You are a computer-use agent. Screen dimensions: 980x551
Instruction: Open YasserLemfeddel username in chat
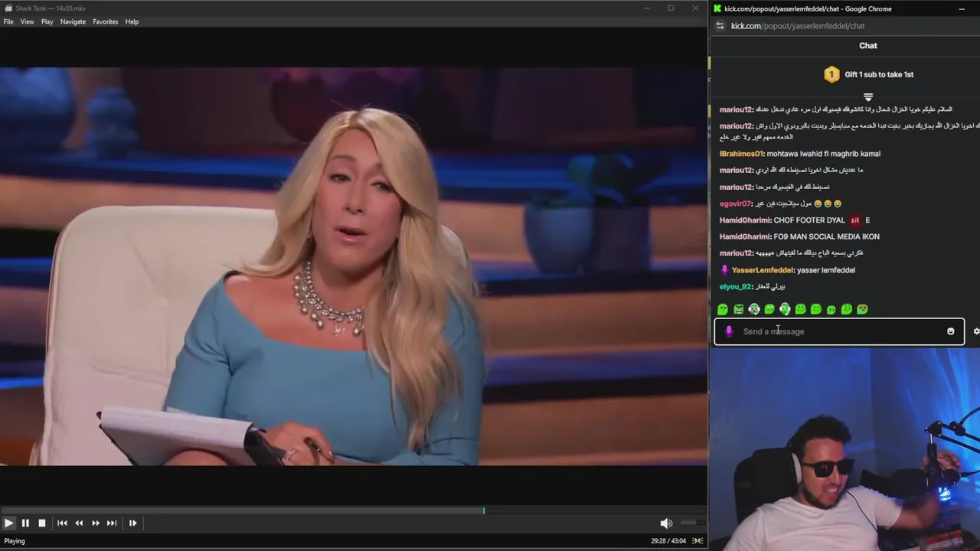(x=763, y=270)
